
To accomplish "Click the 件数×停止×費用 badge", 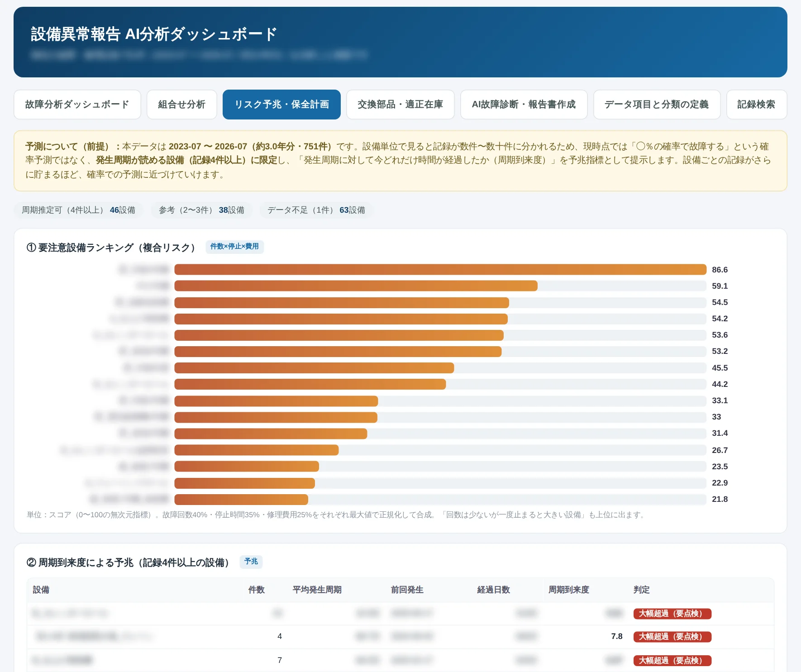I will (235, 247).
